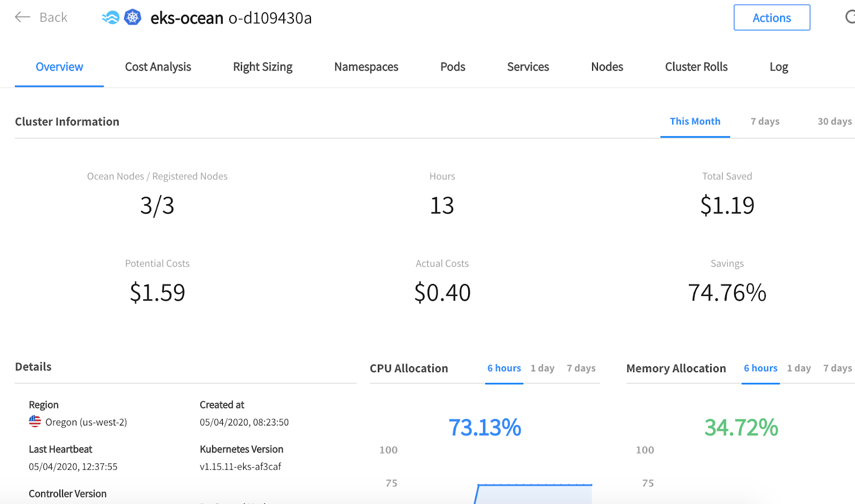Open the Namespaces tab

(367, 67)
